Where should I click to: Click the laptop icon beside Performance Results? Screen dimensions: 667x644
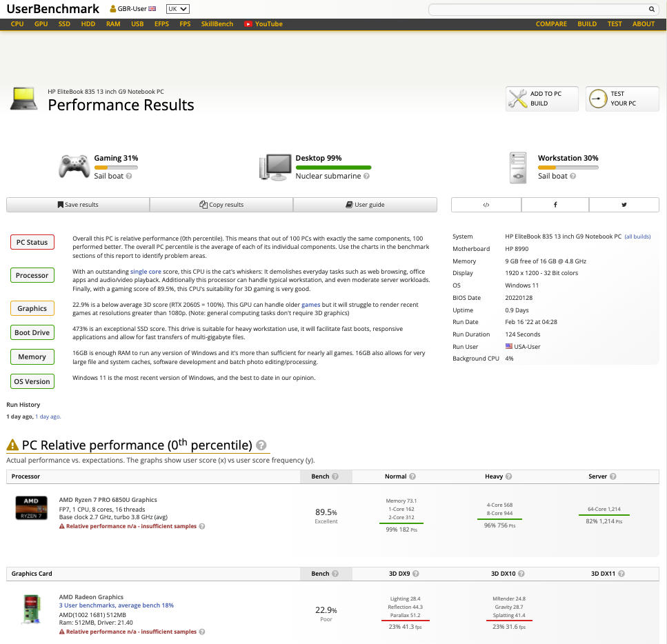pyautogui.click(x=23, y=99)
